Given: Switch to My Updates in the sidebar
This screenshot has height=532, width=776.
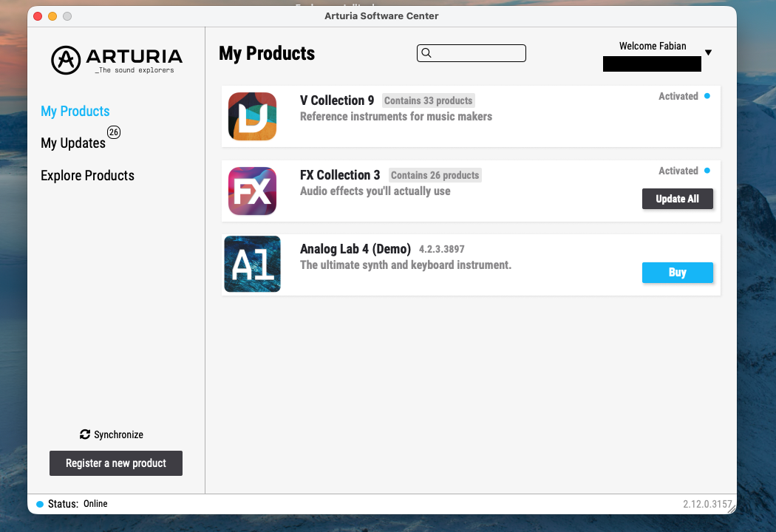Looking at the screenshot, I should coord(71,143).
